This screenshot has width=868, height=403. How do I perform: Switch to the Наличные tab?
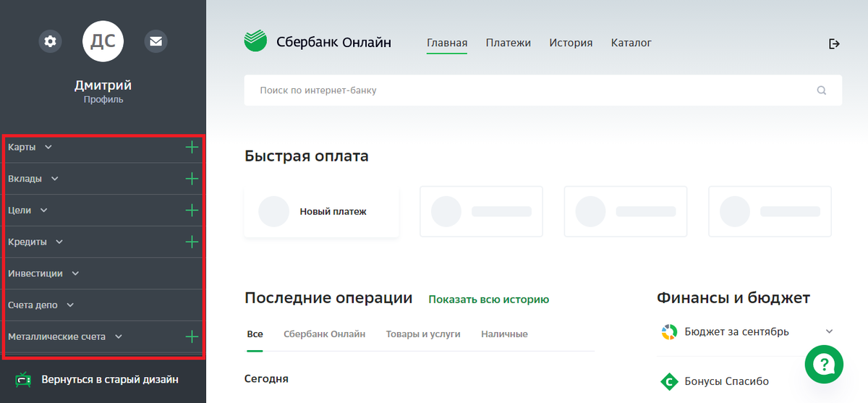pos(504,334)
